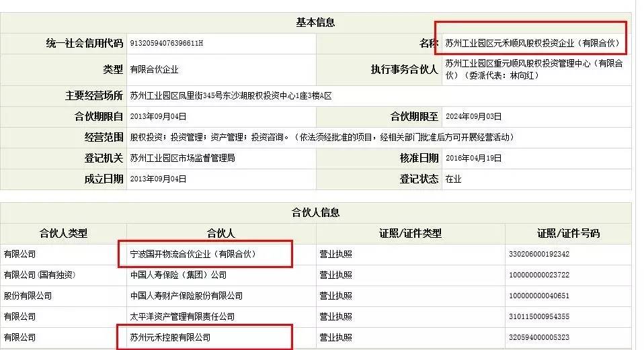The image size is (644, 350).
Task: Select the 登记机关 label
Action: click(104, 158)
